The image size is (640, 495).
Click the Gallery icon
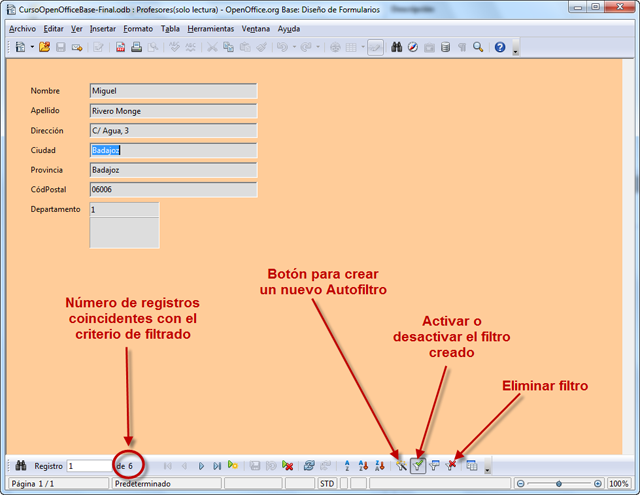click(429, 47)
